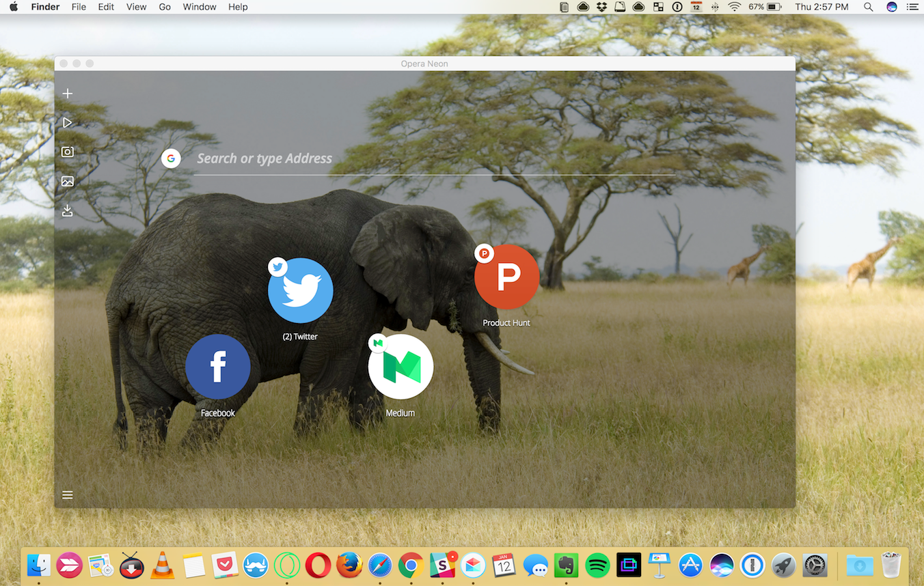Open the hamburger menu at sidebar bottom
This screenshot has height=586, width=924.
coord(67,494)
